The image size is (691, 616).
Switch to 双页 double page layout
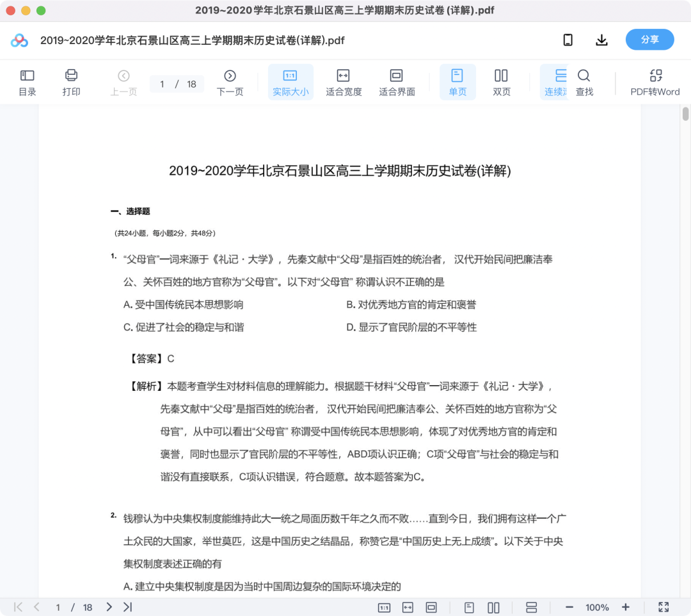[501, 83]
